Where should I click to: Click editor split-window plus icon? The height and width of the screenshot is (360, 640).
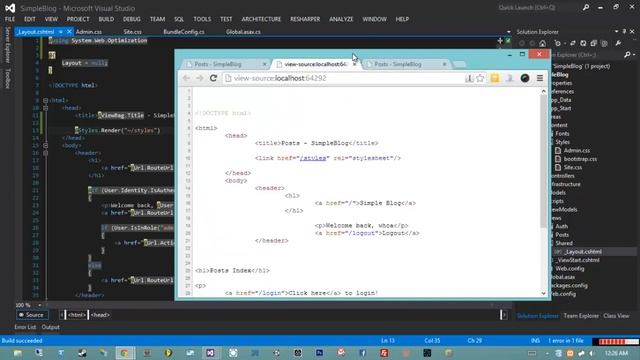500,40
